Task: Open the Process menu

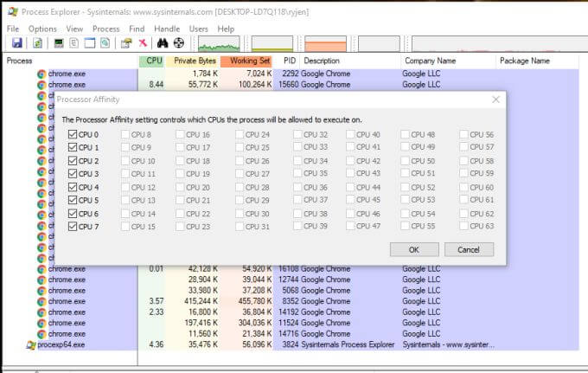Action: (x=106, y=29)
